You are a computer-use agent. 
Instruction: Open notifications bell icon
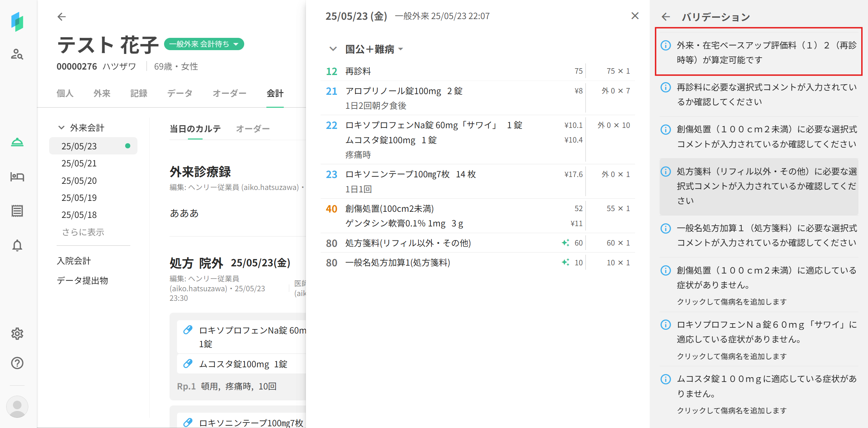click(17, 245)
